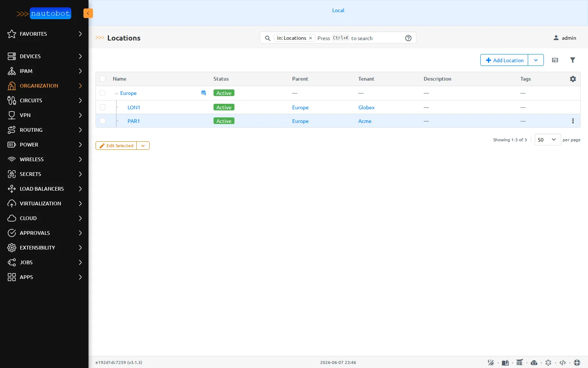Remove the in: Locations search filter chip
This screenshot has width=588, height=368.
pyautogui.click(x=311, y=38)
